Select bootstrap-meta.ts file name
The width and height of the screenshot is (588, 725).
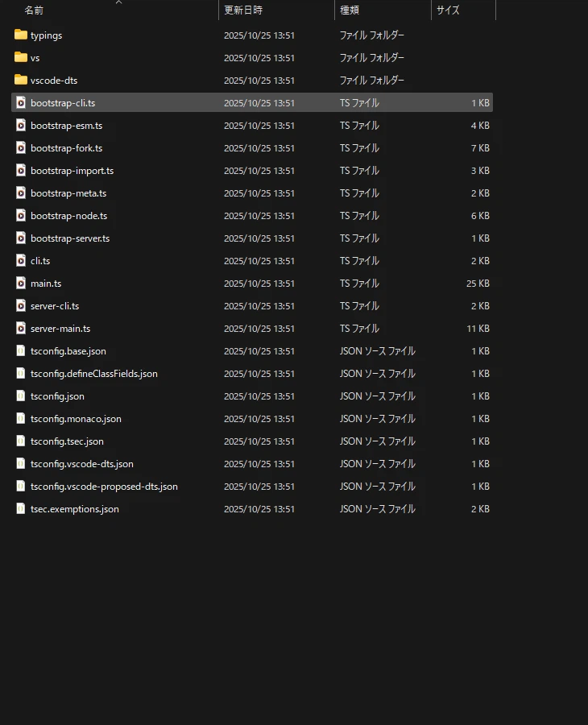[x=68, y=193]
